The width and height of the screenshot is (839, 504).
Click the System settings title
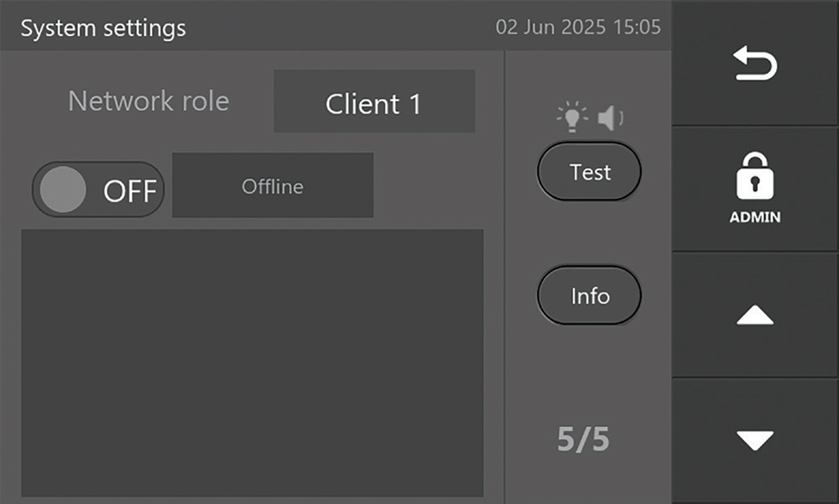[103, 28]
